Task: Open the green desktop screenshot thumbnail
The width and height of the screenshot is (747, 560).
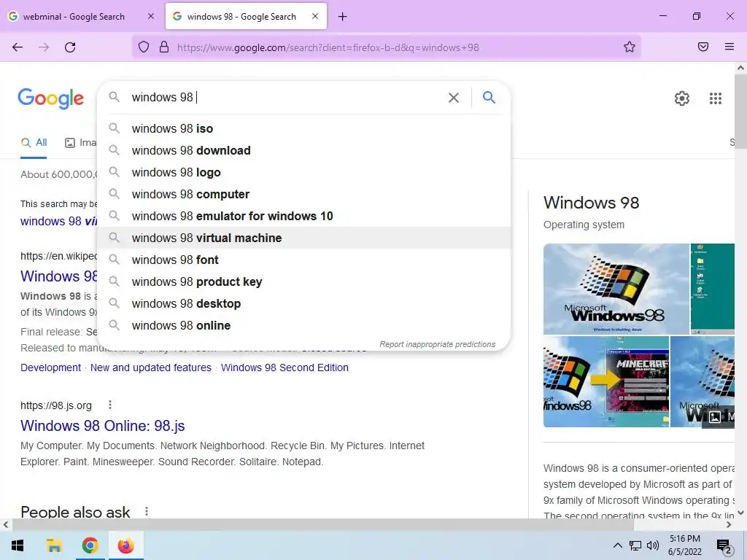Action: click(713, 289)
